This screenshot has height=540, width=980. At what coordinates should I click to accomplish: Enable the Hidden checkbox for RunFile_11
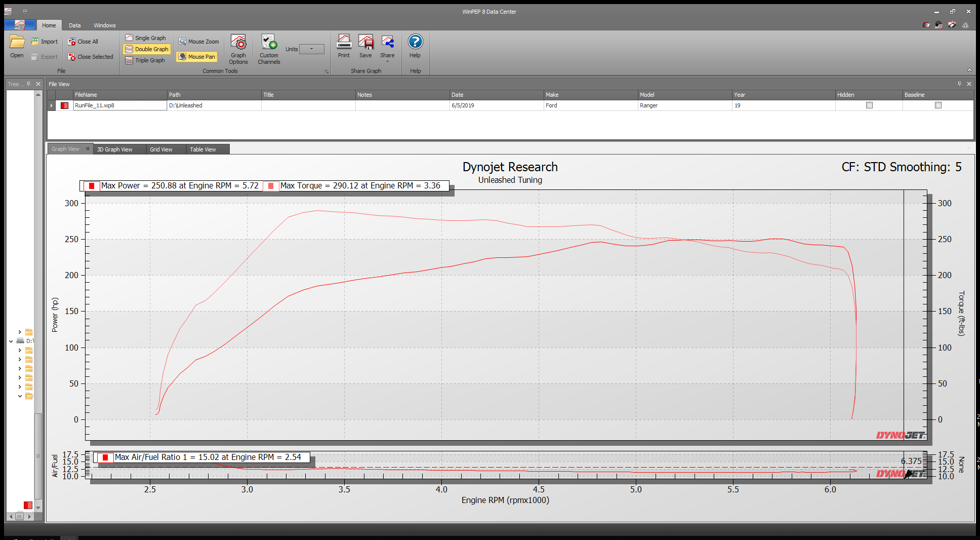[x=869, y=105]
